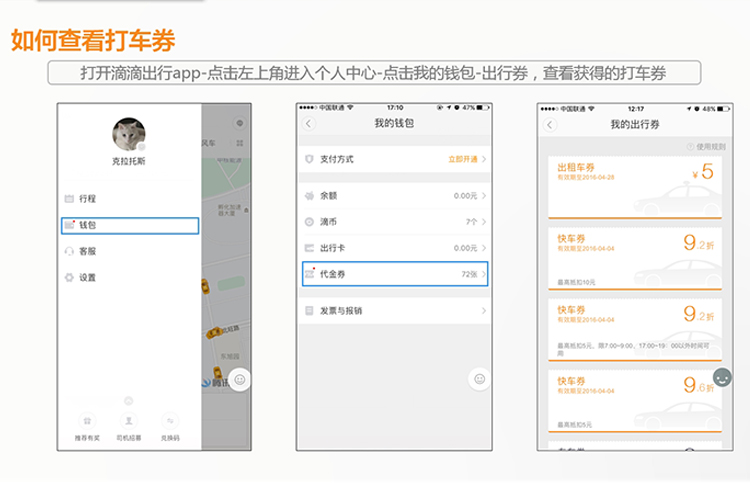Tap the 兑换码 label
This screenshot has width=750, height=485.
pyautogui.click(x=170, y=438)
